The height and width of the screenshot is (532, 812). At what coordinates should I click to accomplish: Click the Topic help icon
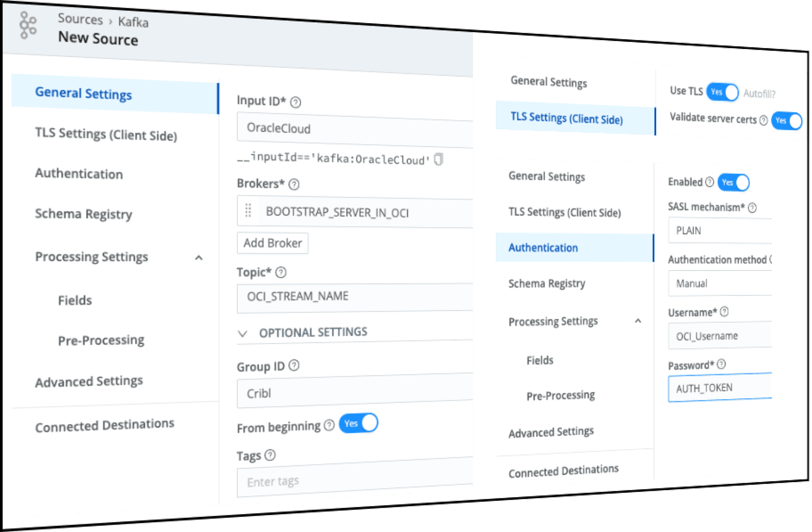(281, 272)
